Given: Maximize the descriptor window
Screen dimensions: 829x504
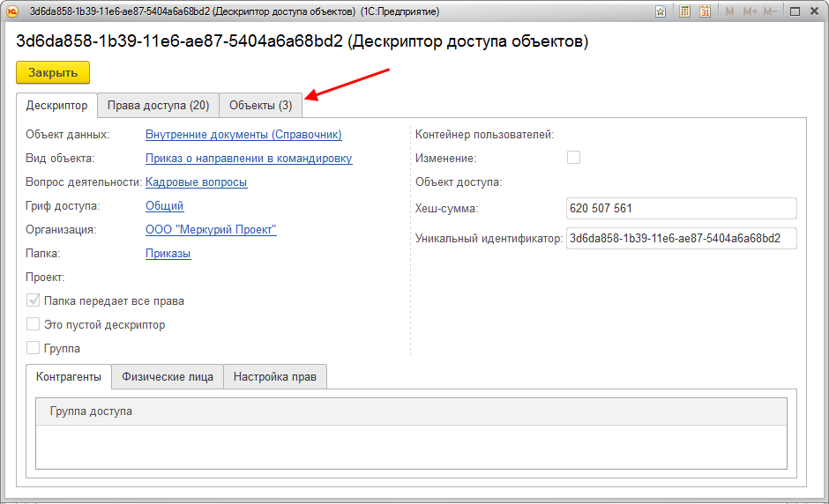Looking at the screenshot, I should pos(795,11).
